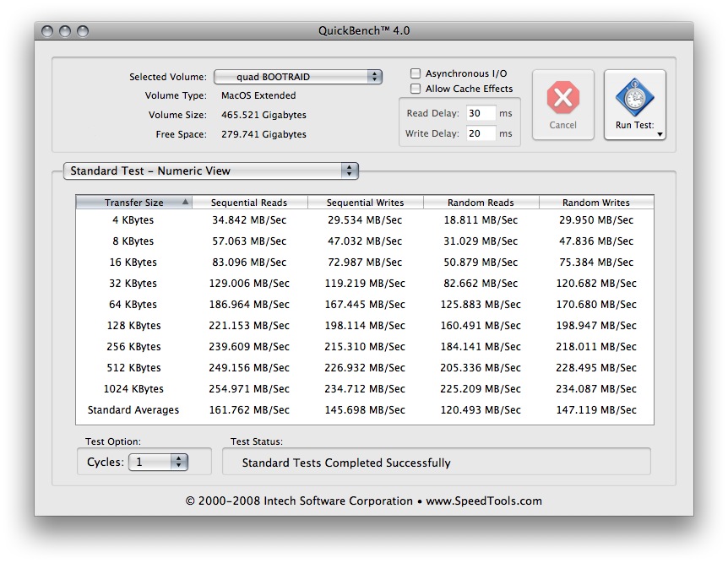Open the Selected Volume dropdown

coord(297,77)
